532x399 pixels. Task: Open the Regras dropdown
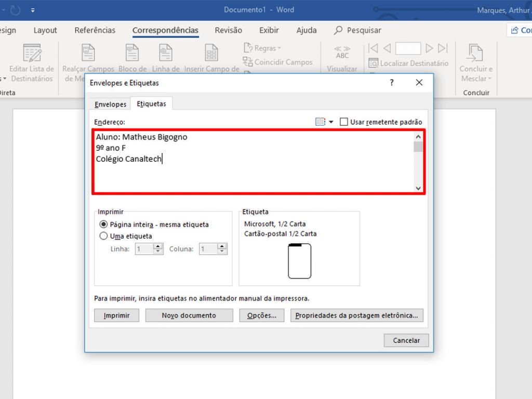(262, 48)
